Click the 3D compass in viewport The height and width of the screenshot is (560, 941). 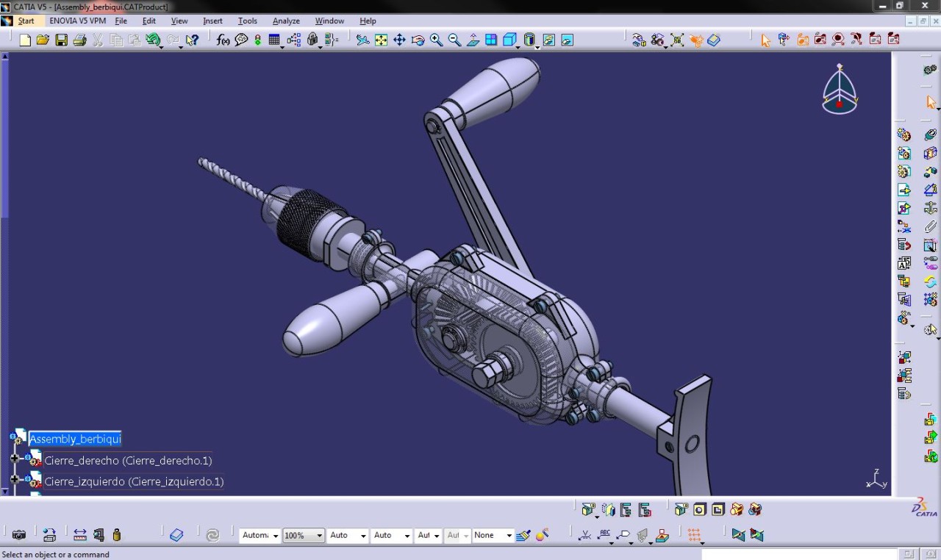click(x=839, y=90)
